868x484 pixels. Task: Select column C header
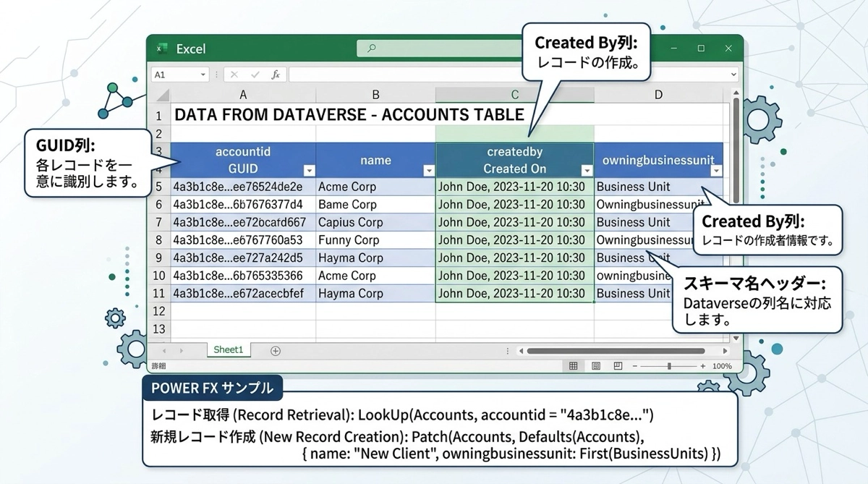514,95
